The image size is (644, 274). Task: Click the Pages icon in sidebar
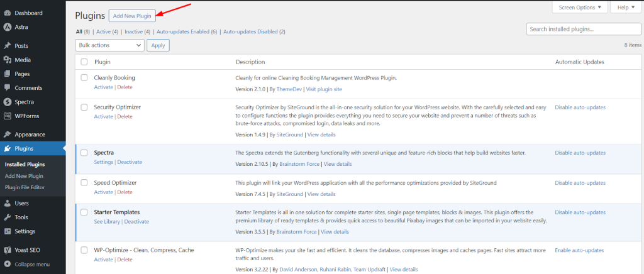pyautogui.click(x=7, y=74)
